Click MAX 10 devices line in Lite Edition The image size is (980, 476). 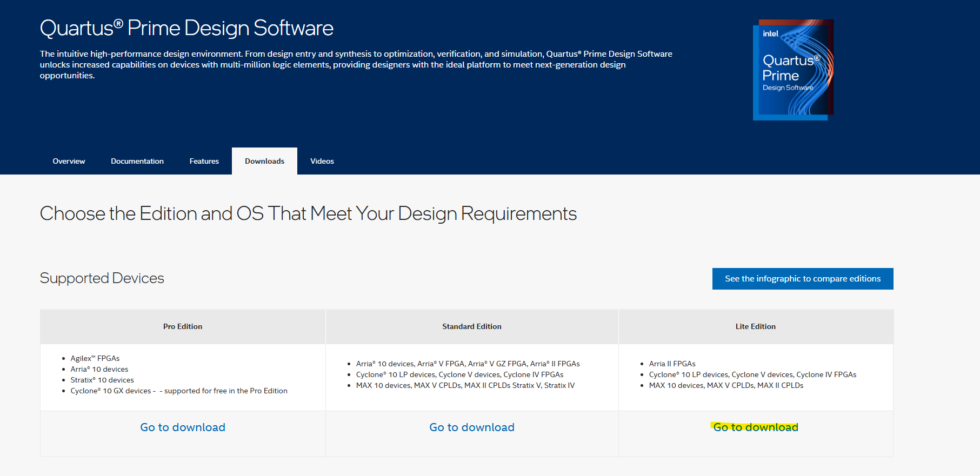pos(726,385)
